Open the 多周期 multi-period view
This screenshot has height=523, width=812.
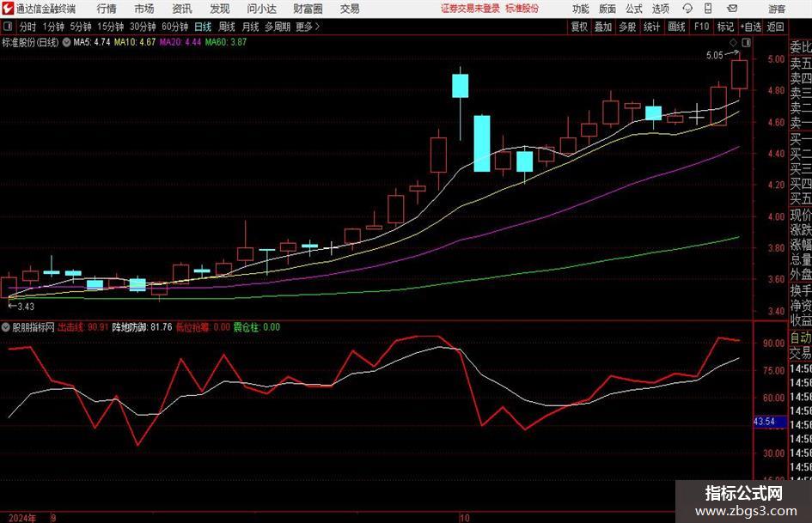tap(277, 27)
